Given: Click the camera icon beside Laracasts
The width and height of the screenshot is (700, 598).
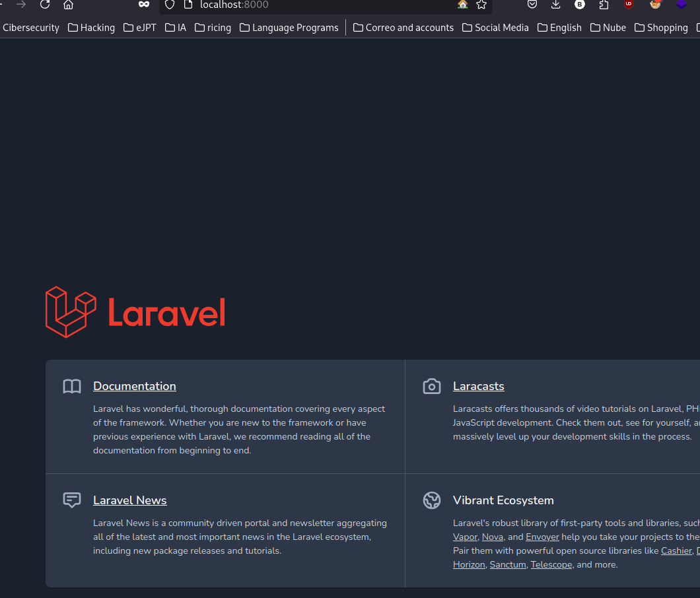Looking at the screenshot, I should click(432, 386).
